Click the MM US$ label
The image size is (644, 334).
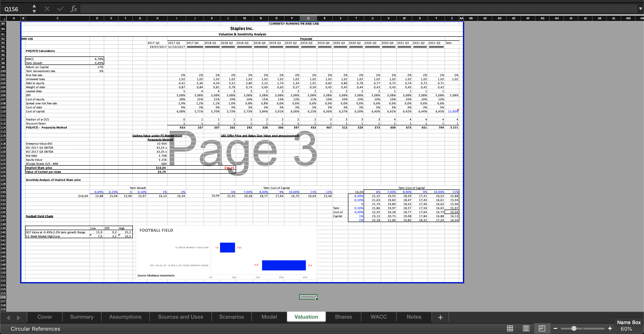pyautogui.click(x=27, y=39)
